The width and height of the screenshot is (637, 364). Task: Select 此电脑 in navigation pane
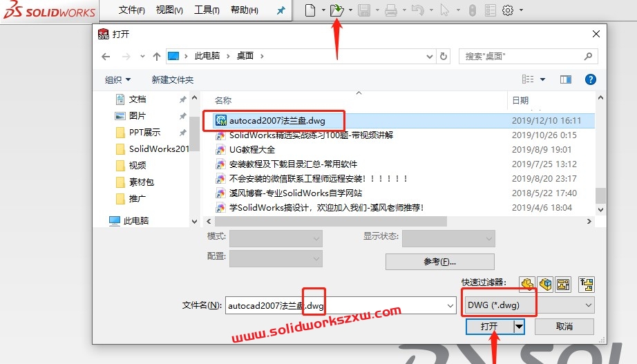[135, 220]
